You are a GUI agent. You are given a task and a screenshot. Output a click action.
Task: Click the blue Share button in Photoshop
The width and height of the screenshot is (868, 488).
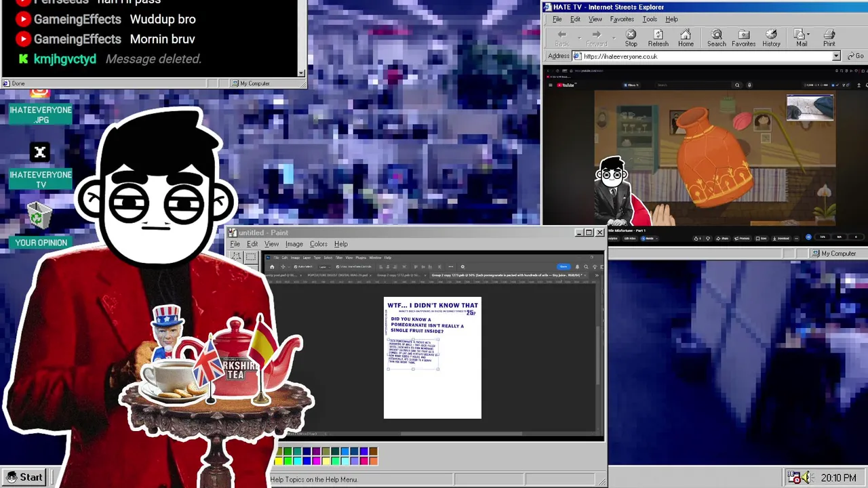(563, 267)
